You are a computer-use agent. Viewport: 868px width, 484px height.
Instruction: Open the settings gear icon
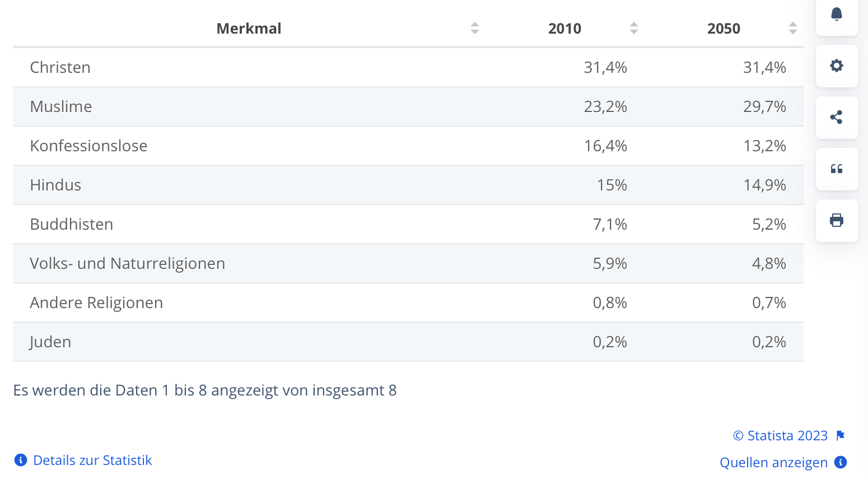(837, 66)
